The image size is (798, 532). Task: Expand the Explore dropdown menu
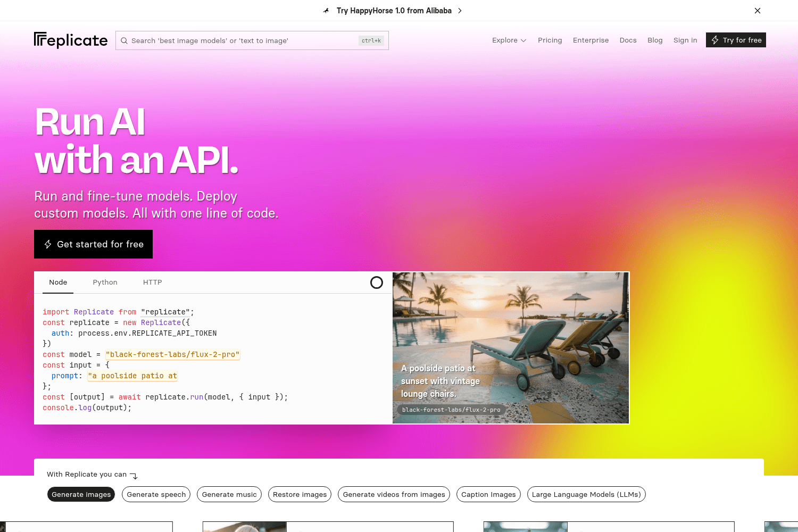tap(509, 40)
